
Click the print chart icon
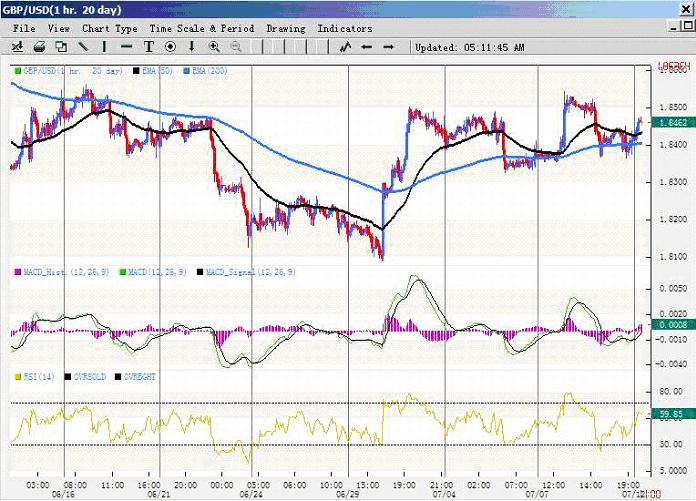tap(39, 47)
